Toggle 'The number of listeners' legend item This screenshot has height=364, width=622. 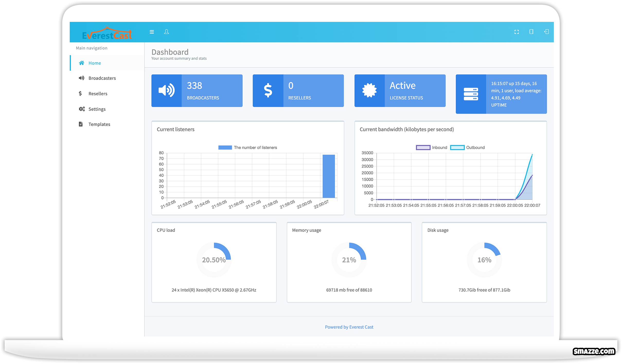point(247,147)
